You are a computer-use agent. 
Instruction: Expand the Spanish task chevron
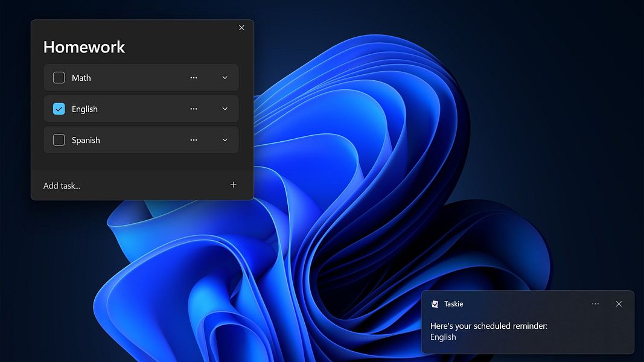[x=225, y=140]
